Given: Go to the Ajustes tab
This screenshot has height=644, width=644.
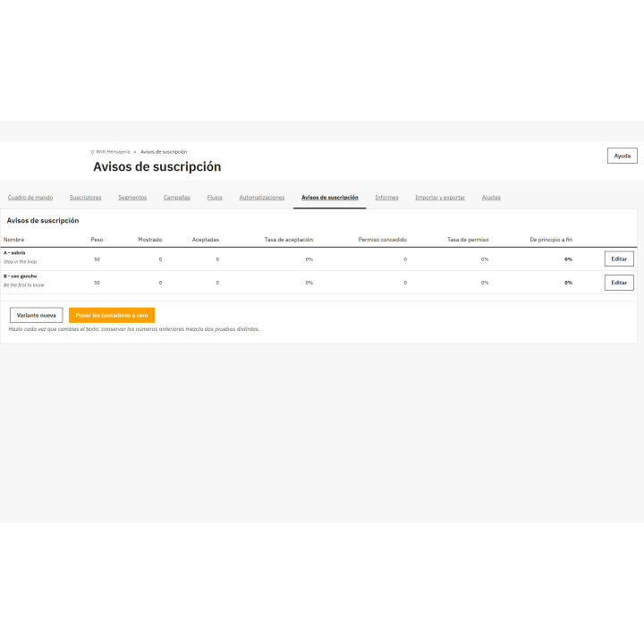Looking at the screenshot, I should tap(491, 198).
